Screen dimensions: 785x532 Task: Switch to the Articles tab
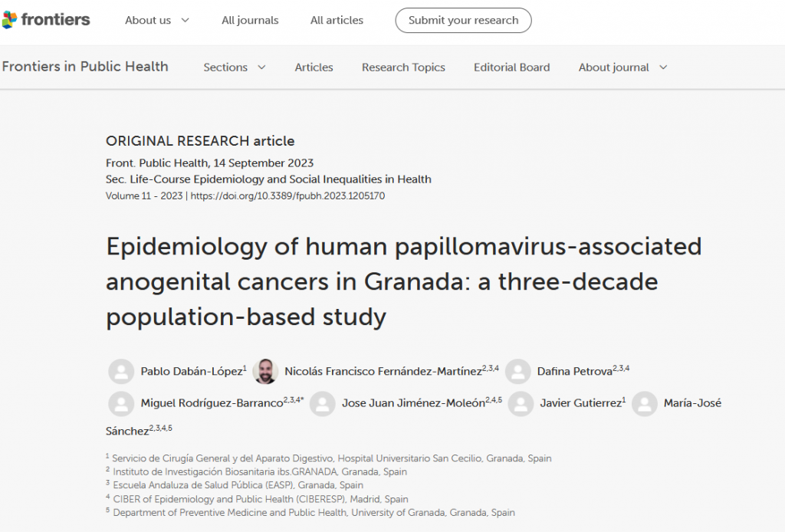click(314, 67)
